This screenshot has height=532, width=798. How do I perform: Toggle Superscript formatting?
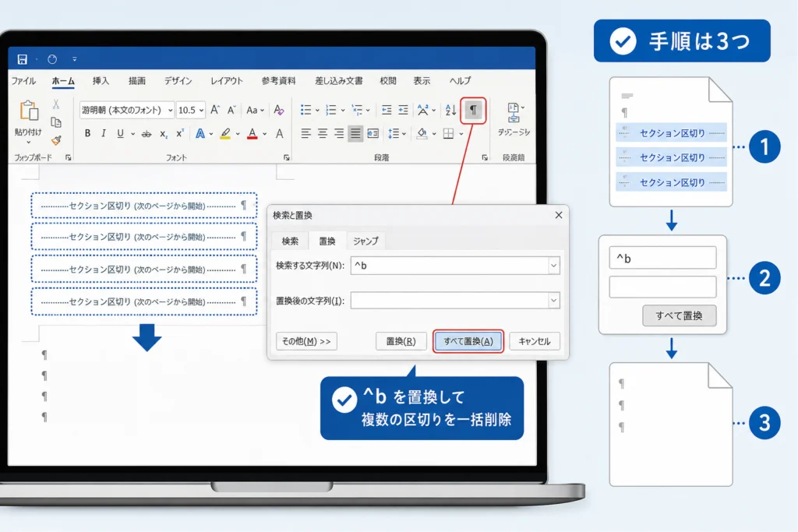[180, 133]
